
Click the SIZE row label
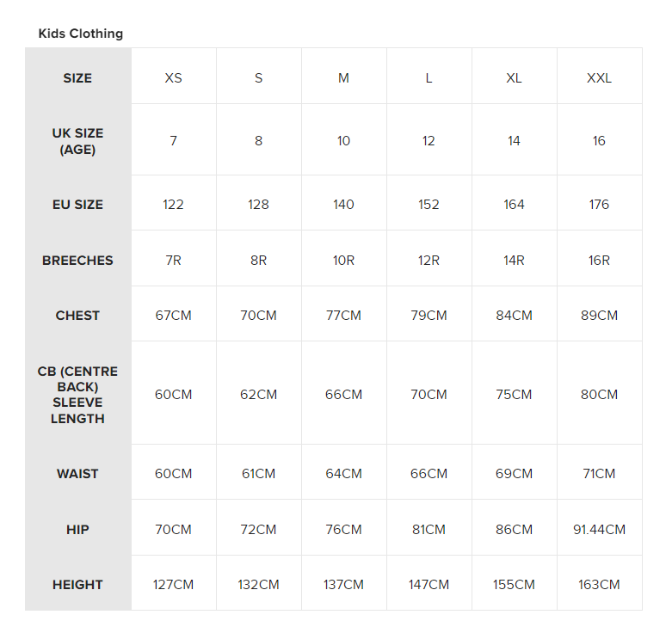(77, 78)
